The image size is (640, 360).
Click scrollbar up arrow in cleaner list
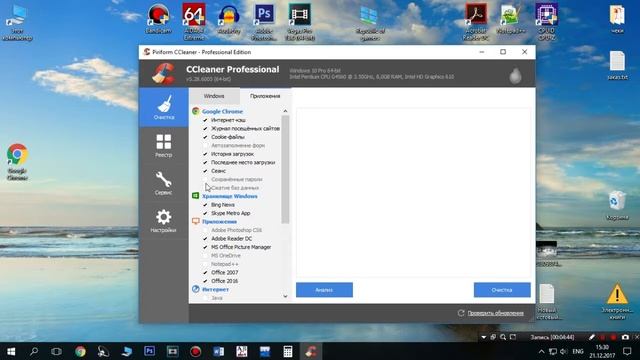(x=285, y=111)
